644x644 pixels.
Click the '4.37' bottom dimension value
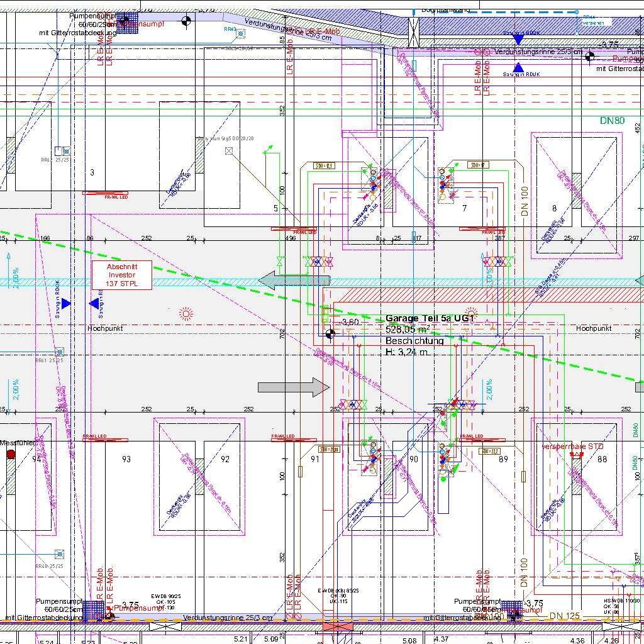click(x=441, y=639)
